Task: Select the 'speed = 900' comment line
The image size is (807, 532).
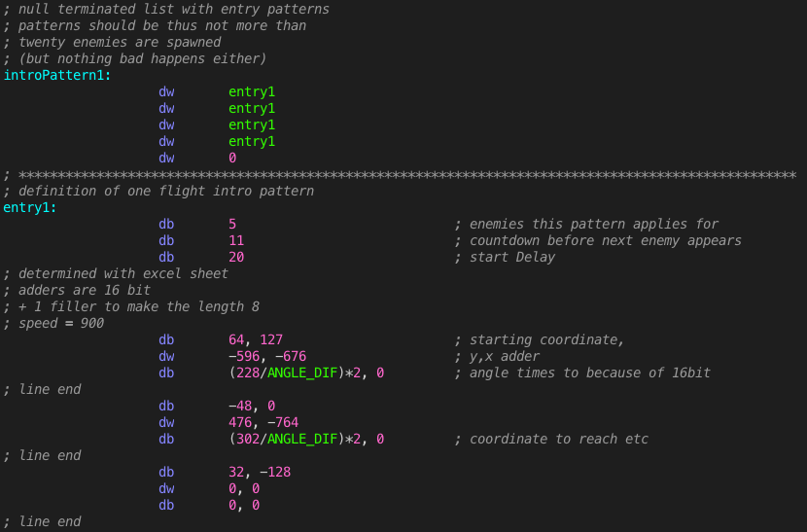Action: pos(53,323)
